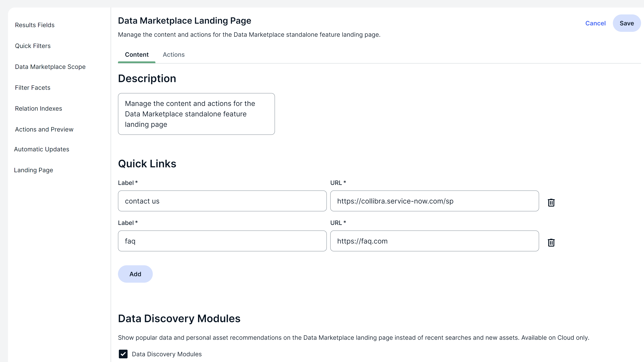Navigate to Filter Facets

pos(33,88)
